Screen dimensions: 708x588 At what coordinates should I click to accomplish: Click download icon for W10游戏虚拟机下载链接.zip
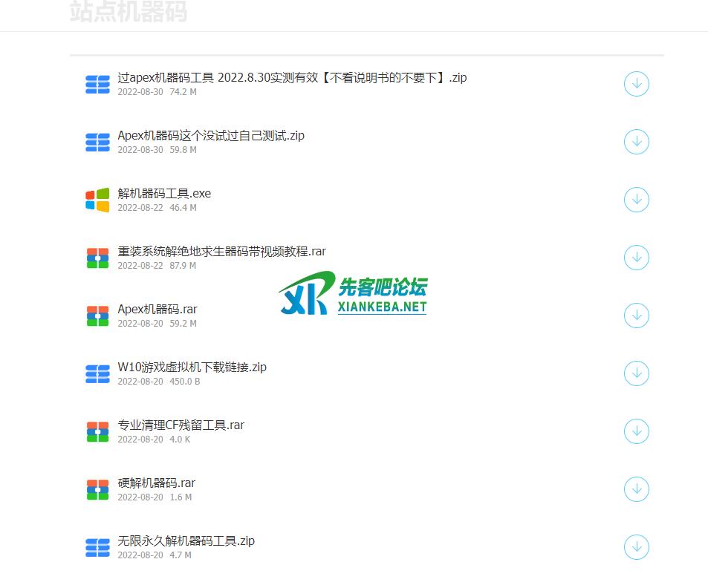click(x=636, y=373)
